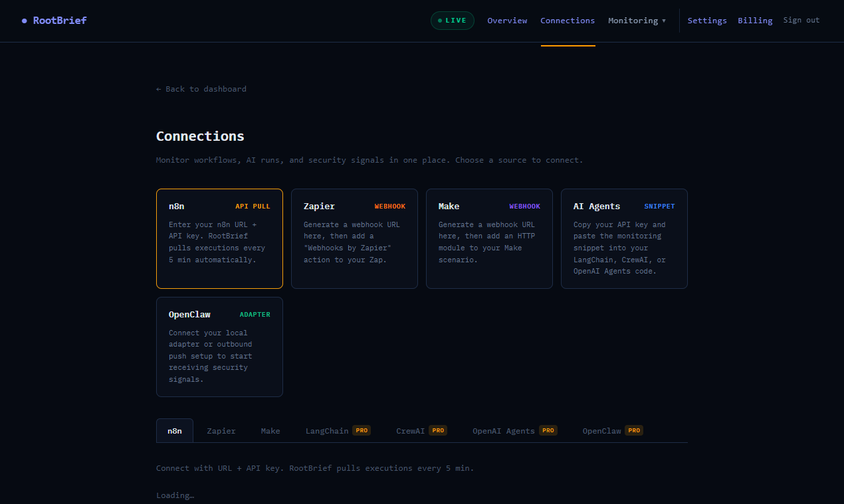The height and width of the screenshot is (504, 844).
Task: Select the Make webhook card
Action: (489, 238)
